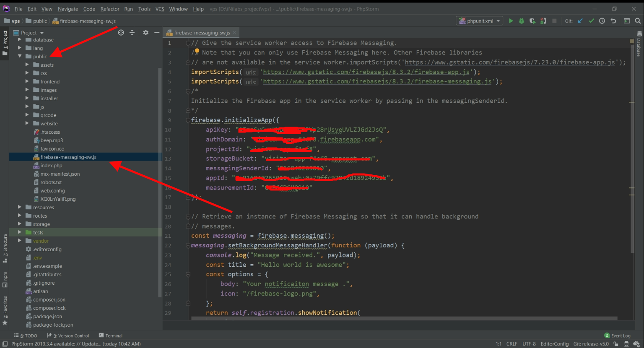Expand the frontend folder arrow
Image resolution: width=644 pixels, height=348 pixels.
point(27,81)
